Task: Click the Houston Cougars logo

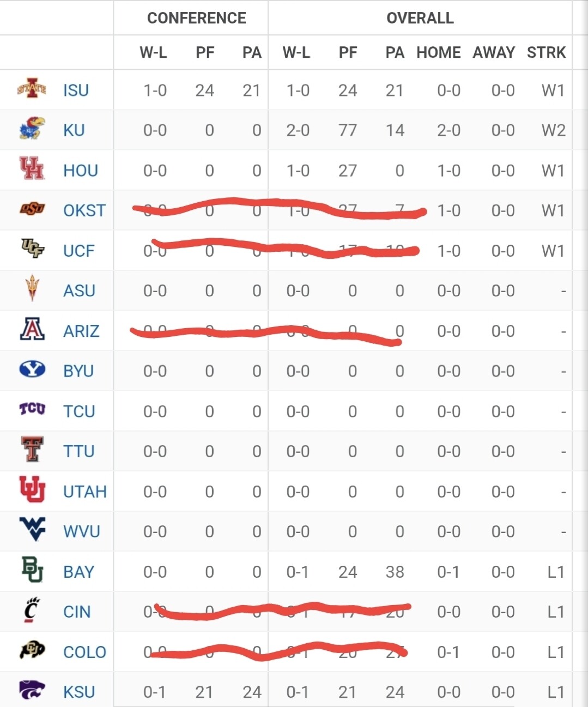Action: 32,169
